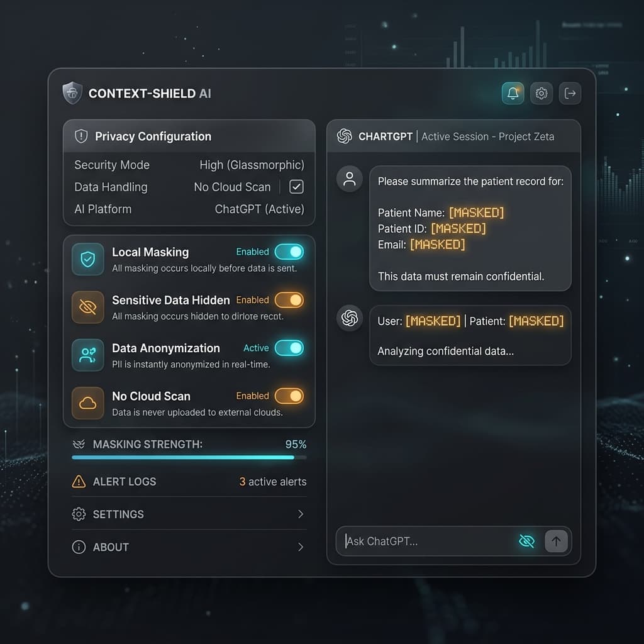Click the No Cloud Scan data handling value

click(232, 187)
